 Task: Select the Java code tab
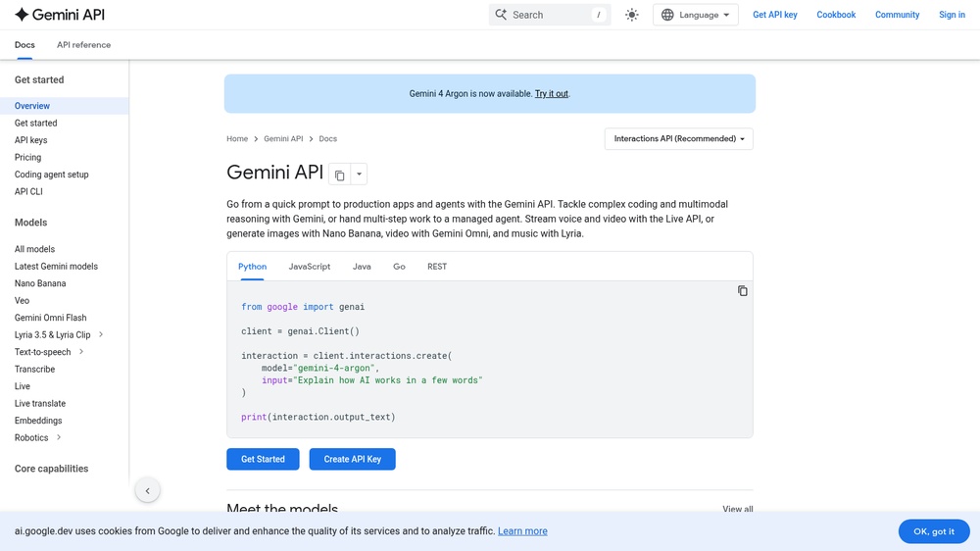coord(362,267)
